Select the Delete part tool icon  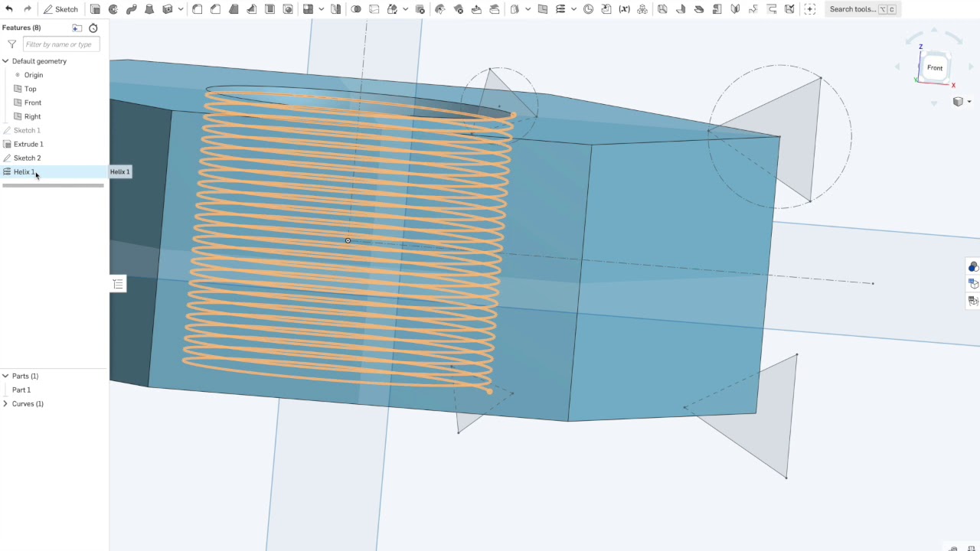click(420, 9)
